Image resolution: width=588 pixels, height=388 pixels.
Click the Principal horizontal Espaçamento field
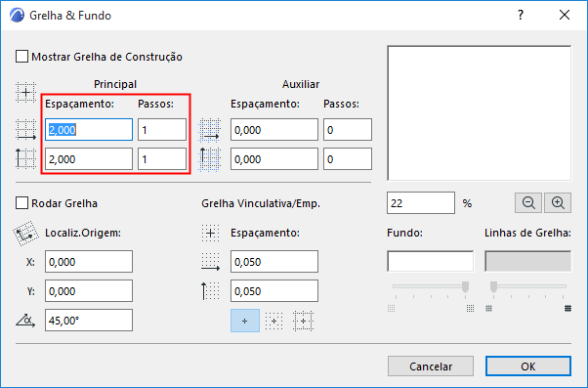89,130
